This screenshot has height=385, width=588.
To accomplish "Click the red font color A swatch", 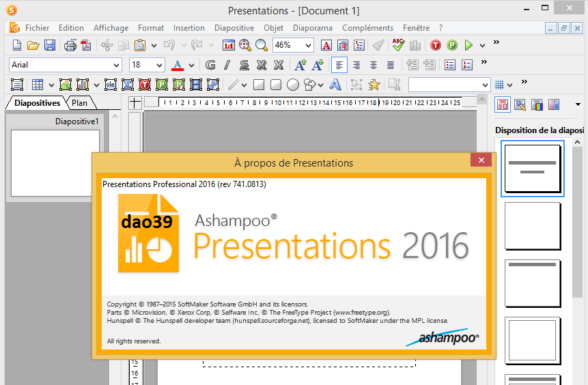I will pos(178,65).
